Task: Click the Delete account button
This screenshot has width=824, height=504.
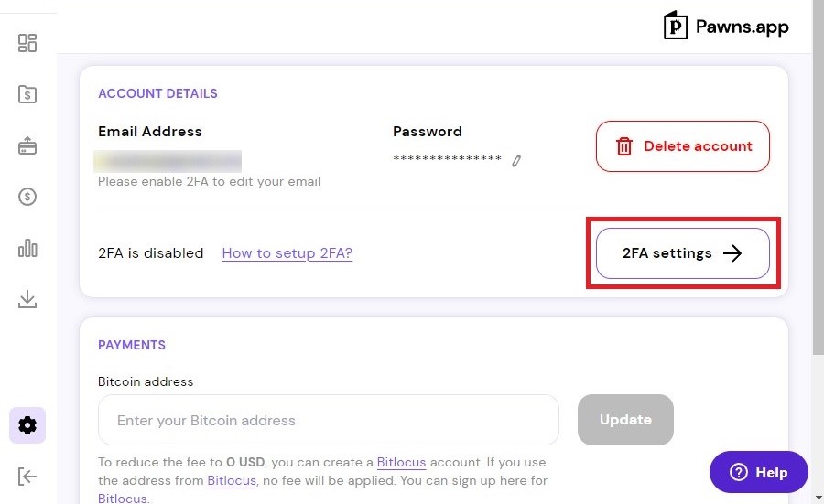Action: pos(683,146)
